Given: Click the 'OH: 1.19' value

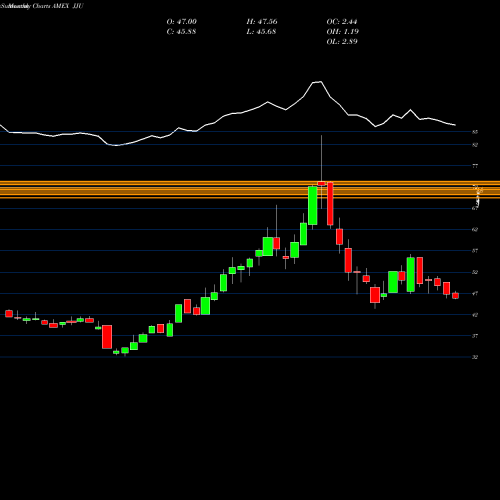Looking at the screenshot, I should coord(343,32).
